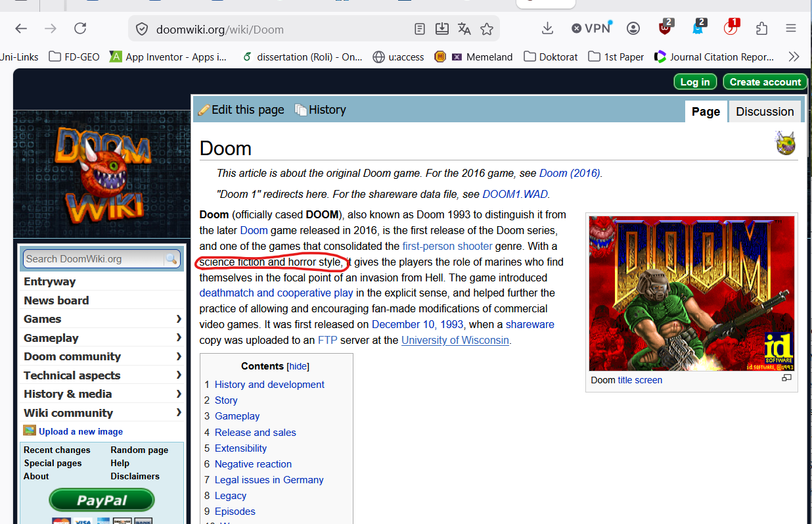Open the DOOM1.WAD link
The width and height of the screenshot is (812, 524).
click(515, 195)
